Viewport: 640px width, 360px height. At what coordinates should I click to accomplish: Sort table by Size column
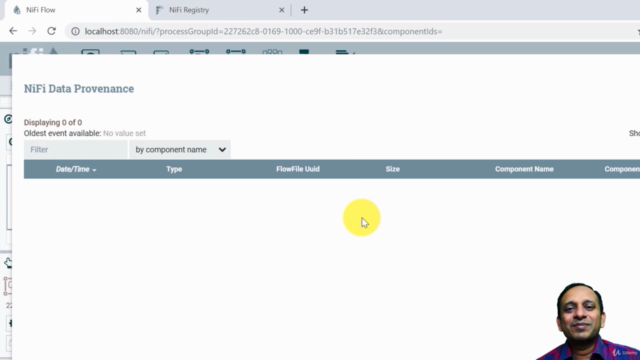point(393,169)
